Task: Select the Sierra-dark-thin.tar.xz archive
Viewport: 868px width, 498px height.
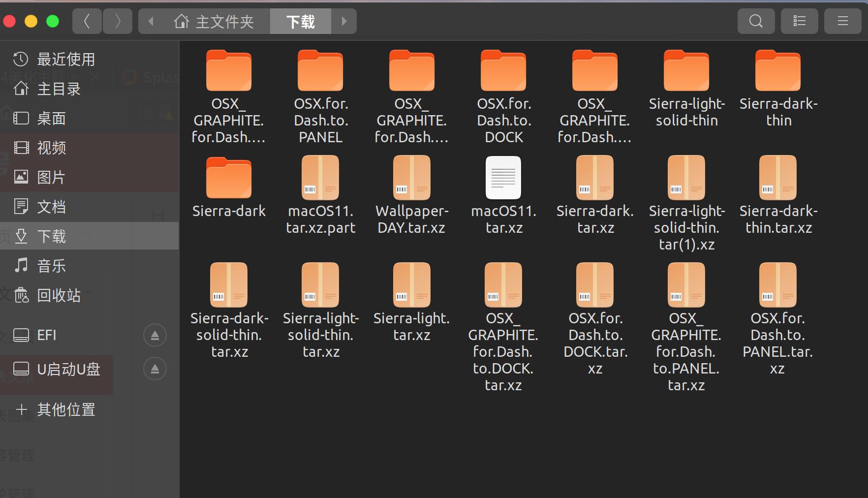Action: pyautogui.click(x=778, y=195)
